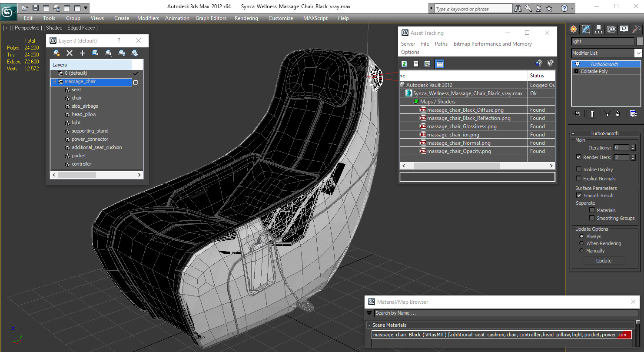
Task: Delete highlighted layer X icon
Action: (70, 53)
